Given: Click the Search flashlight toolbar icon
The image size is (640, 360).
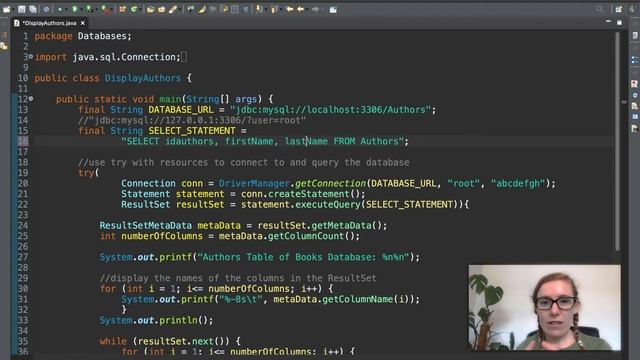Looking at the screenshot, I should tap(173, 9).
